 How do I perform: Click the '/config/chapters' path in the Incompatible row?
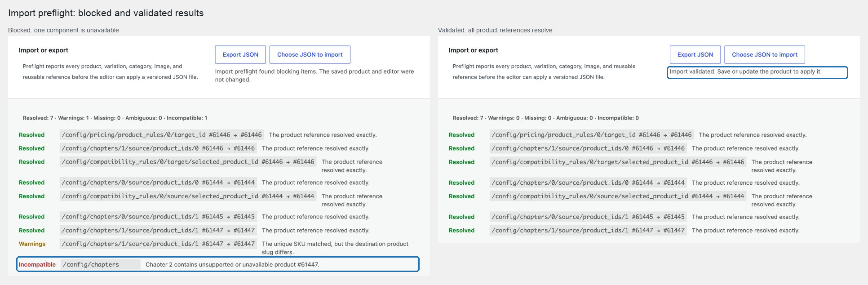coord(101,264)
